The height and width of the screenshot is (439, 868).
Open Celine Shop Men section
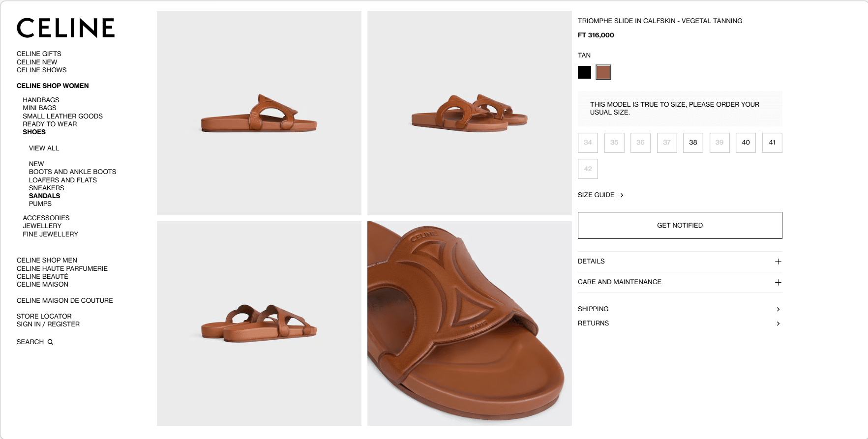47,260
